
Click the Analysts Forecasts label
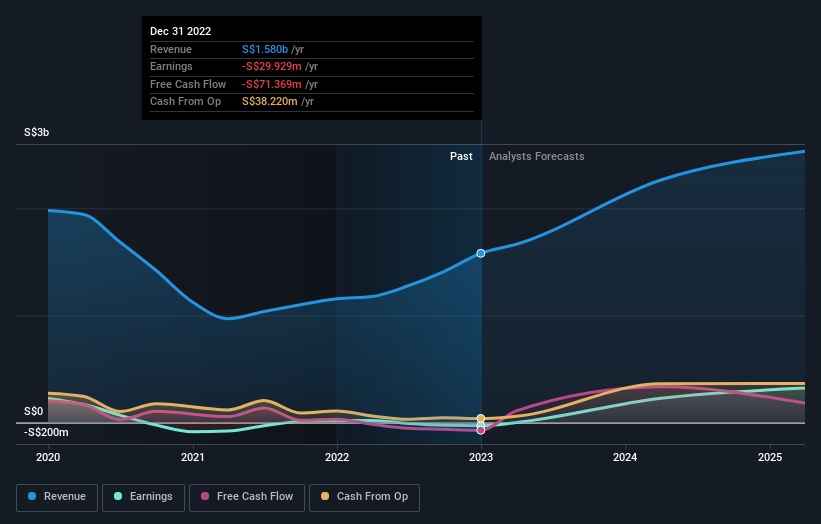(x=537, y=157)
